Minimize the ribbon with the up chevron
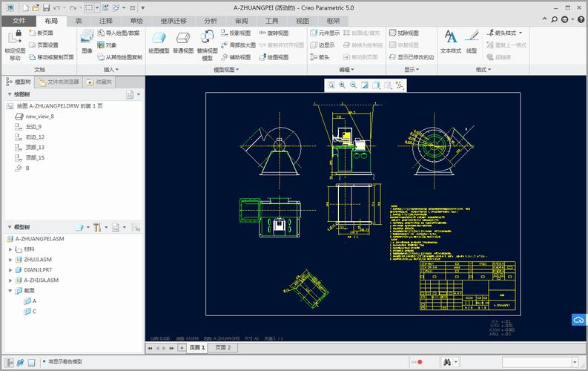The height and width of the screenshot is (371, 588). click(x=544, y=19)
